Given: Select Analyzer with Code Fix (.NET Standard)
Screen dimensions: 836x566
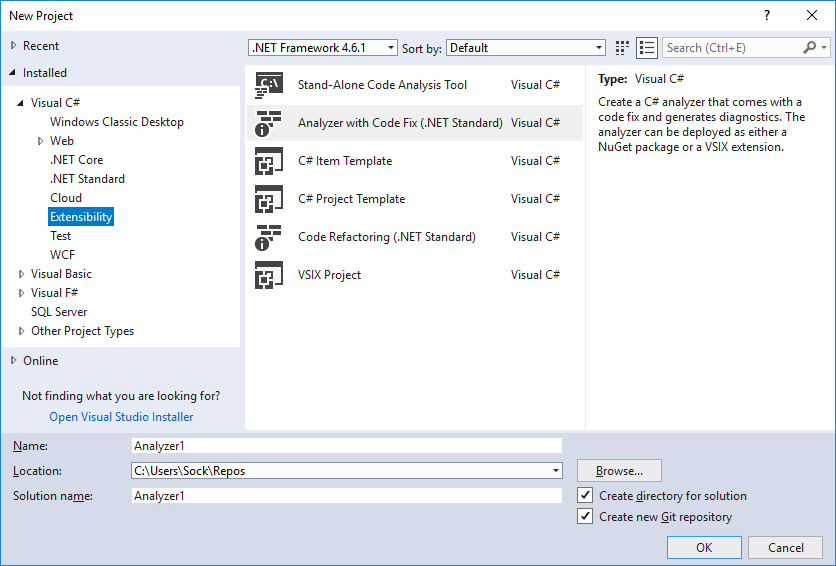Looking at the screenshot, I should 400,123.
